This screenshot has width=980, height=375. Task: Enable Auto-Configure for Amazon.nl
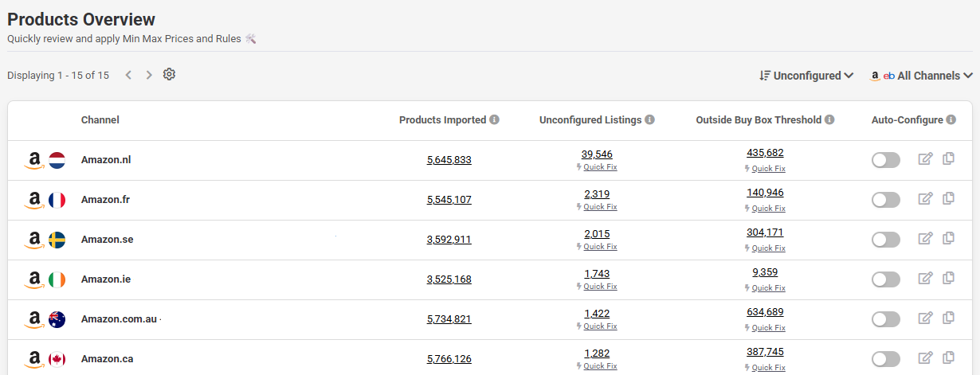click(885, 160)
